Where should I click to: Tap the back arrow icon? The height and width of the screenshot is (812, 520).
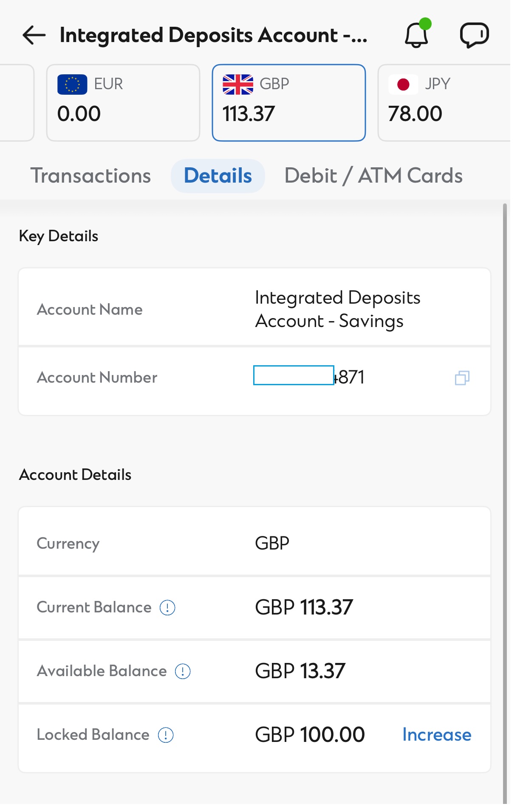click(x=34, y=35)
